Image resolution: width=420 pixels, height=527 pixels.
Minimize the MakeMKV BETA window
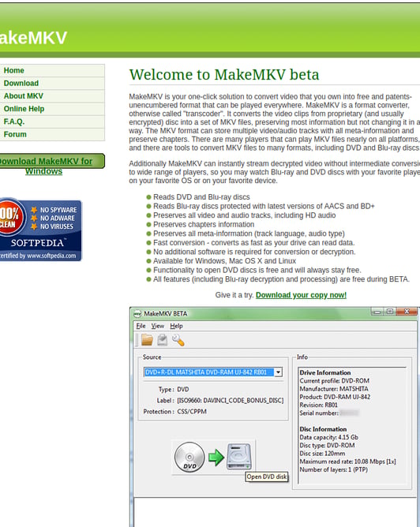(377, 312)
